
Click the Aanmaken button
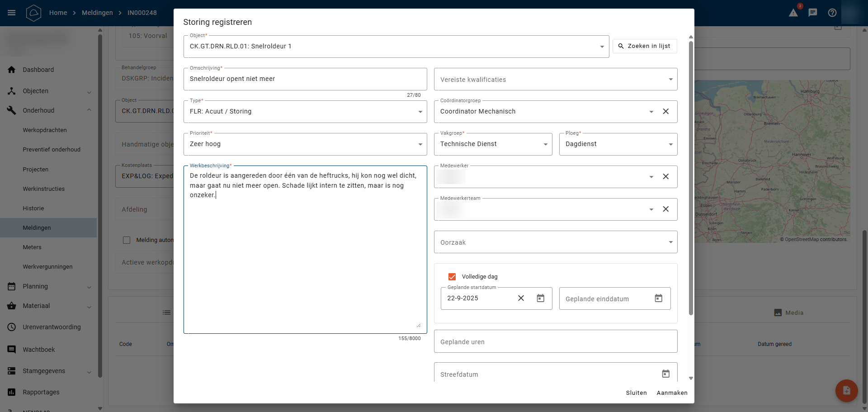[672, 393]
